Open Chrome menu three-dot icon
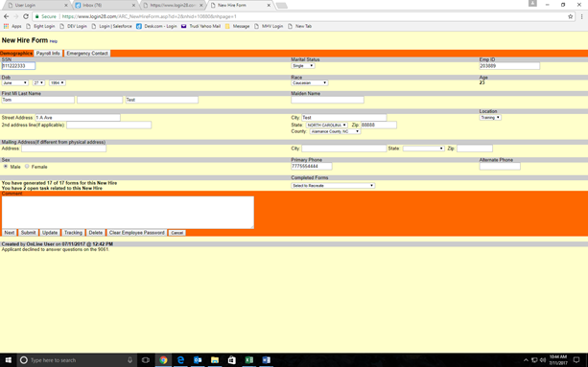The width and height of the screenshot is (588, 367). [582, 16]
